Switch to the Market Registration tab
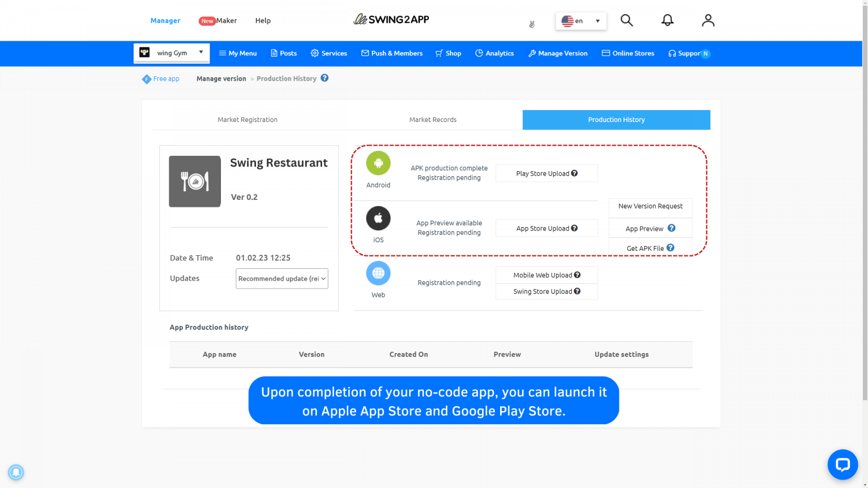Screen dimensions: 868x488 (x=248, y=119)
